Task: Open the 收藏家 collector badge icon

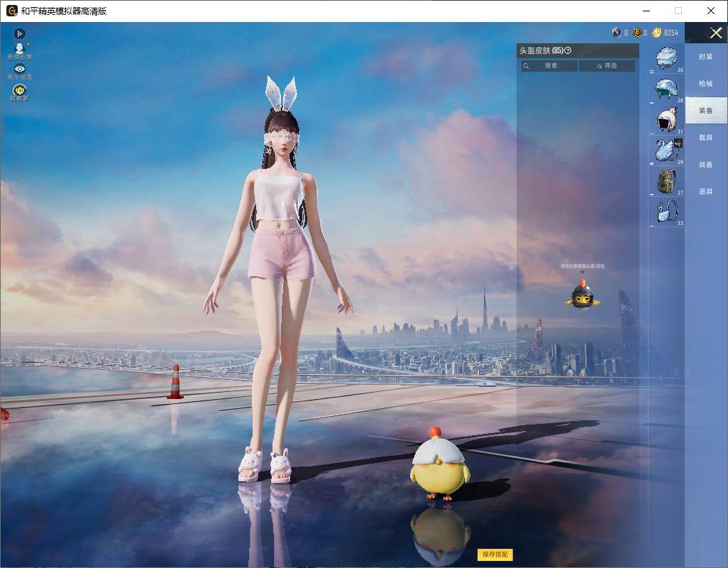Action: pyautogui.click(x=19, y=92)
